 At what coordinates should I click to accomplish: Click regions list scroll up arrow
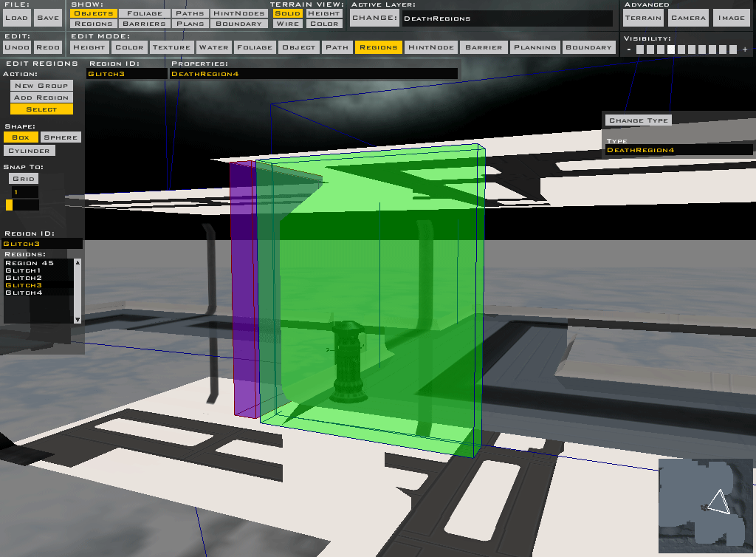pyautogui.click(x=78, y=262)
